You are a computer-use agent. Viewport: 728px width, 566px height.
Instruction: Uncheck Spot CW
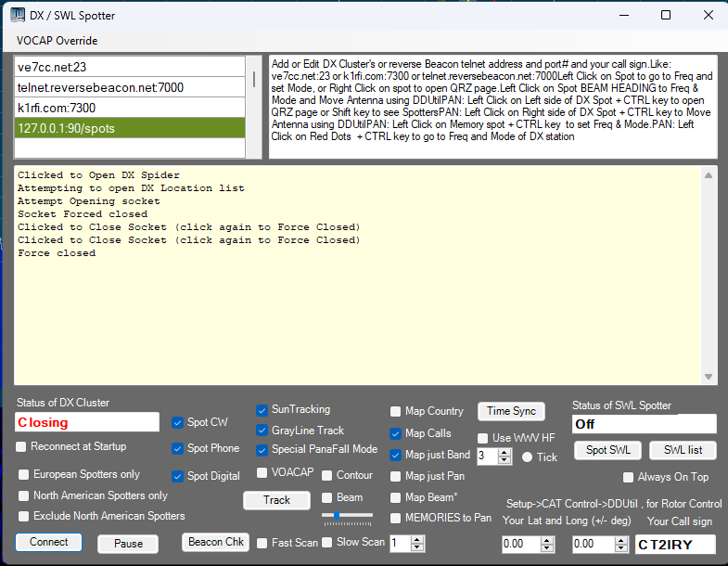[177, 422]
